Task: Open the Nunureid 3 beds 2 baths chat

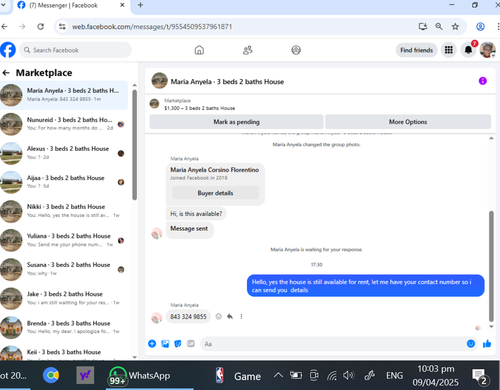Action: pos(64,124)
